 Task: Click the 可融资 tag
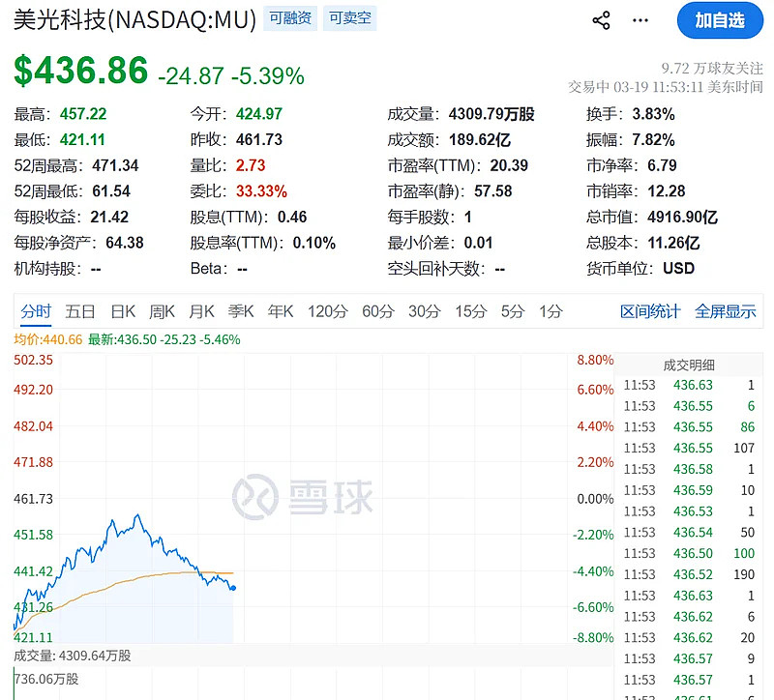click(290, 18)
